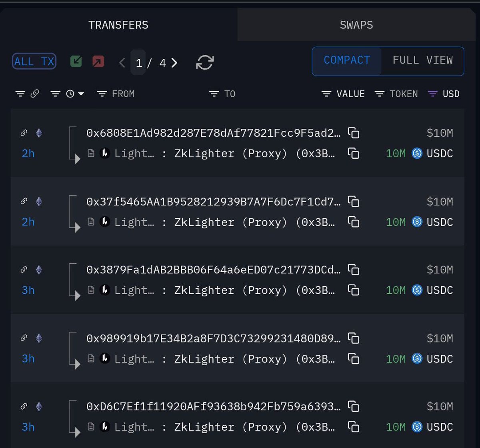Copy sender address 0x37f5465AA1B95282...
This screenshot has width=480, height=448.
tap(354, 201)
